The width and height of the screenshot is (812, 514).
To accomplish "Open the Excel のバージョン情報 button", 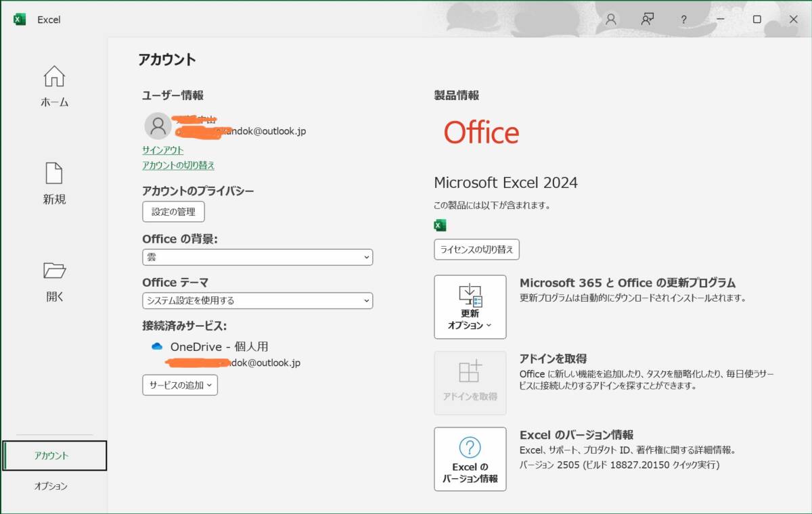I will coord(470,459).
